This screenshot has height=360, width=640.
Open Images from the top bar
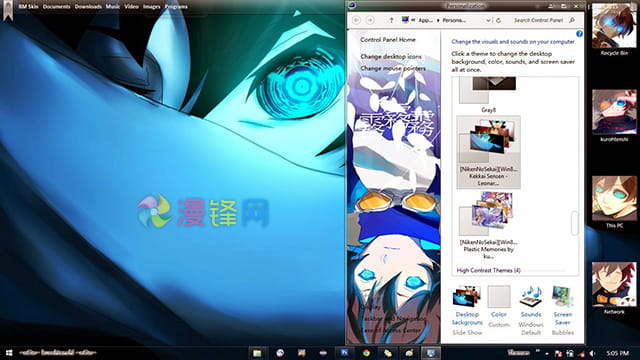click(151, 7)
